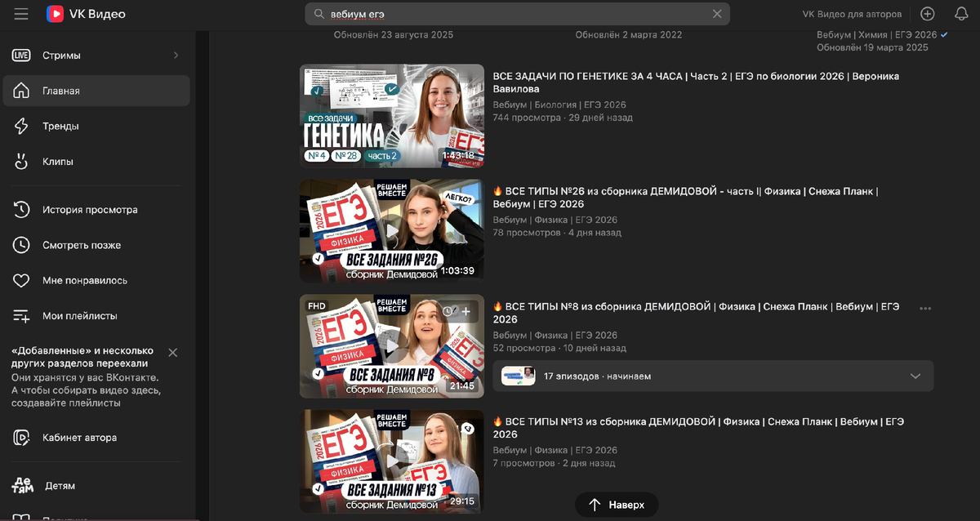This screenshot has width=980, height=521.
Task: Click the playlist icon Мои плейлисты
Action: coord(21,316)
